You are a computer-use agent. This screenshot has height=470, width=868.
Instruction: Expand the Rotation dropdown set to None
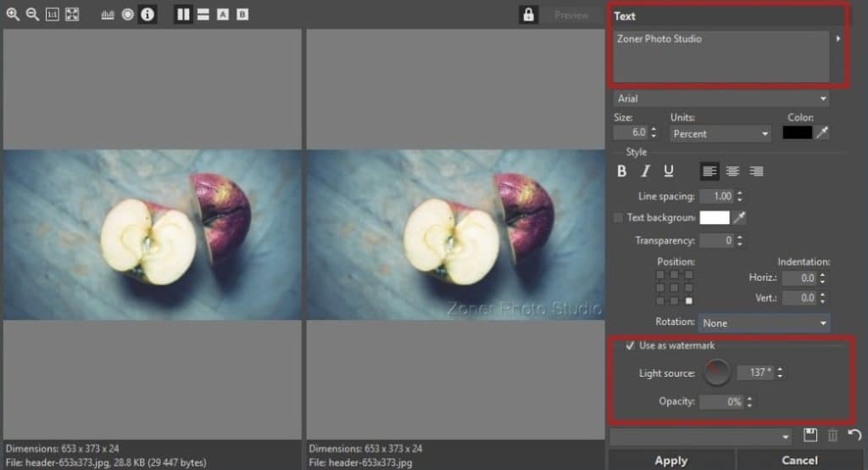764,323
